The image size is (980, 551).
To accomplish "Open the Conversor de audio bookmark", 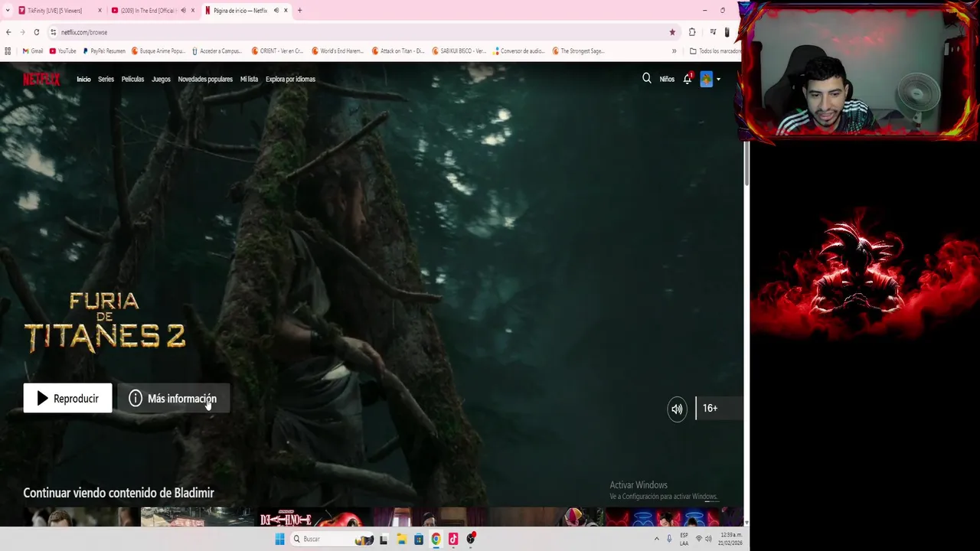I will pyautogui.click(x=519, y=51).
